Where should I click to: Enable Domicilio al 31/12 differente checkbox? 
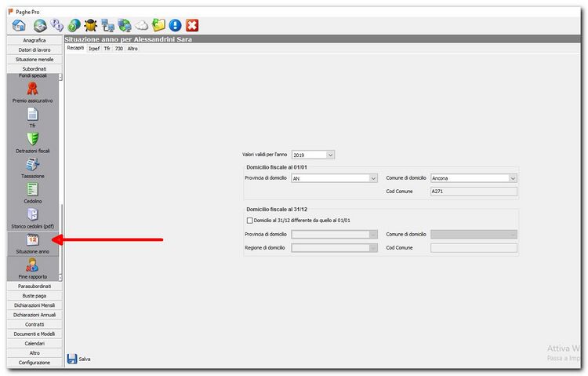(x=250, y=221)
